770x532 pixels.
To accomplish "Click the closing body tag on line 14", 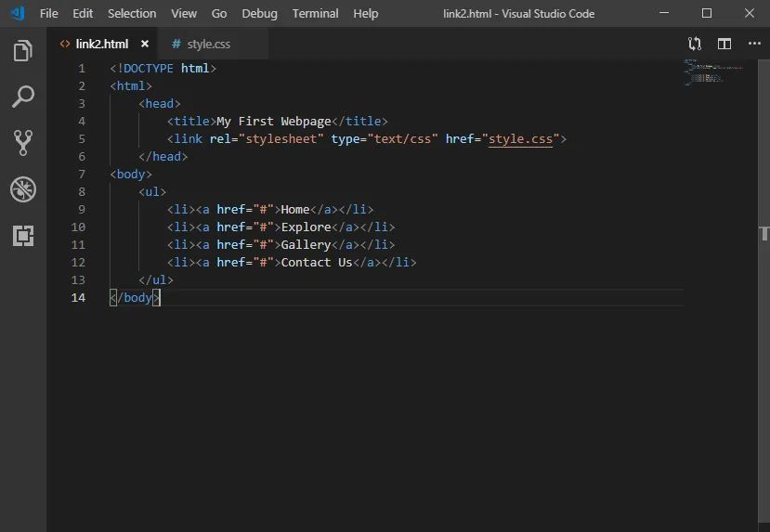I will 135,298.
